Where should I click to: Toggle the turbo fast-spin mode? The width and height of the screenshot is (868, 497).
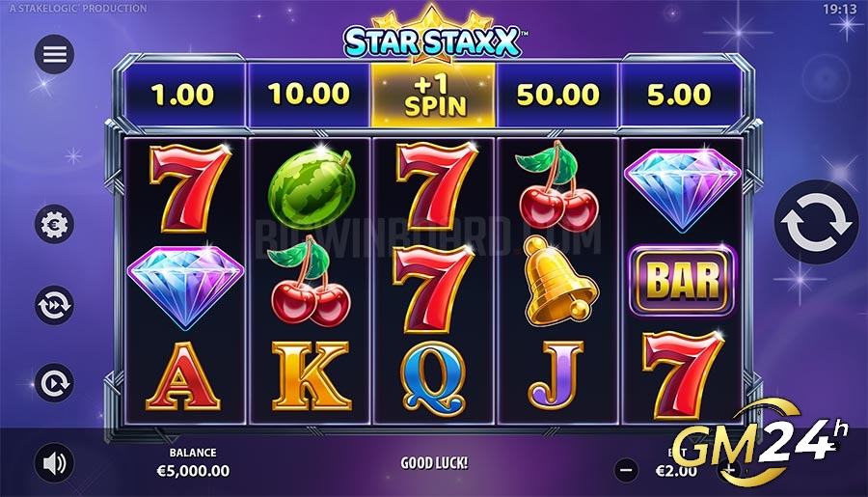click(x=54, y=305)
